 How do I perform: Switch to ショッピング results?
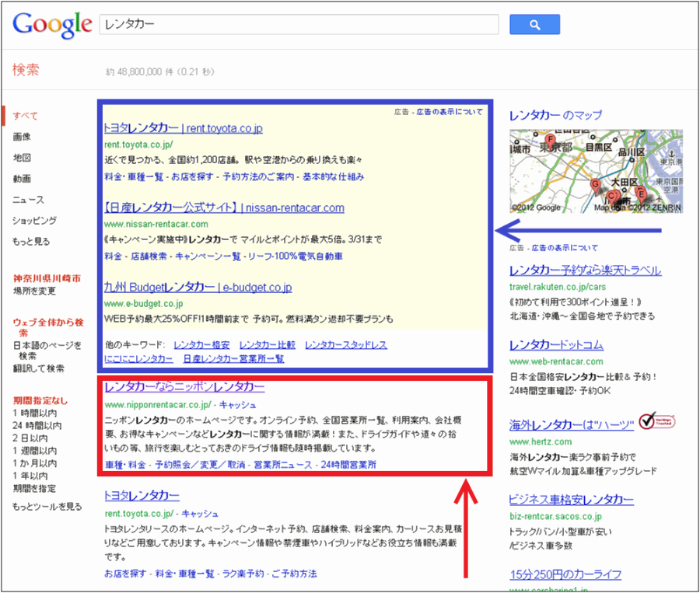point(34,221)
